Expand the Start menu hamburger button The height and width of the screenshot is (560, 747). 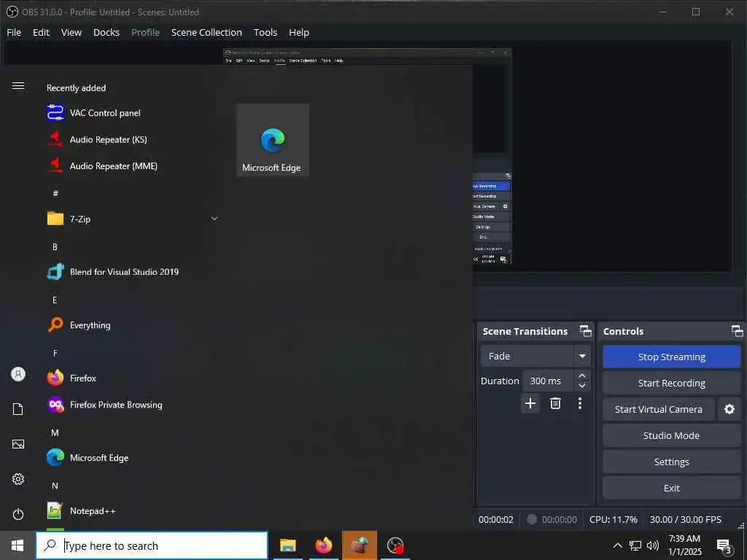pos(18,86)
